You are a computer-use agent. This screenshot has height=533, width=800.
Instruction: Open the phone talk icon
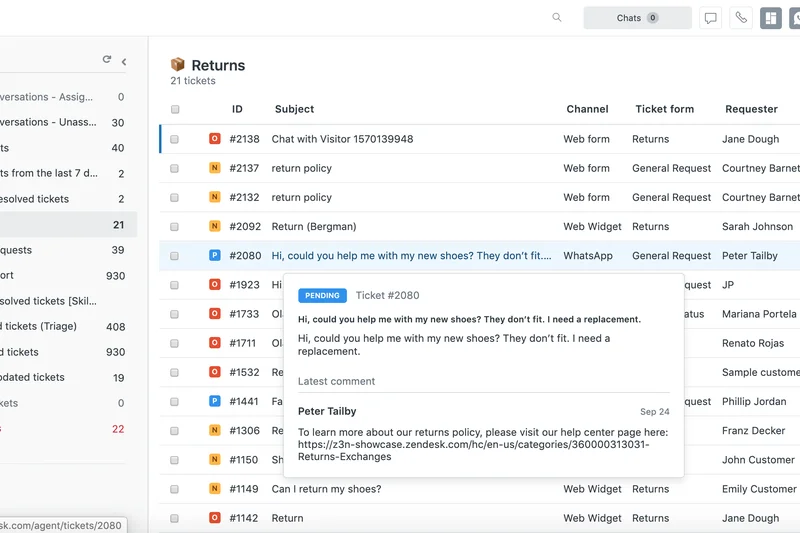pos(740,18)
